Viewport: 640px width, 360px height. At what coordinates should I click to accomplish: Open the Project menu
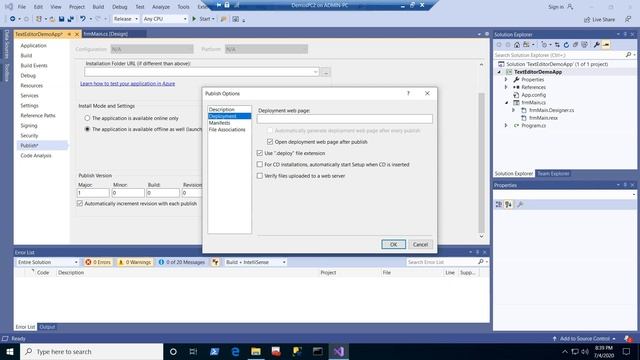click(77, 7)
